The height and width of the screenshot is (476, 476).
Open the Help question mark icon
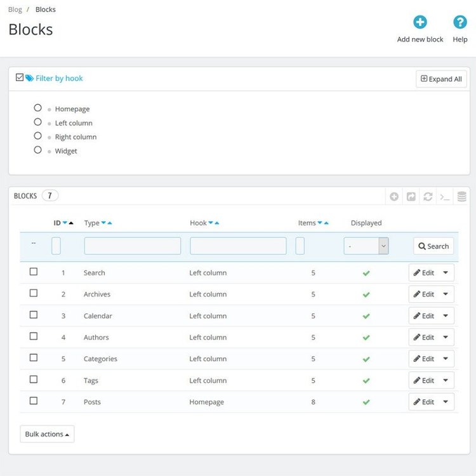click(459, 23)
